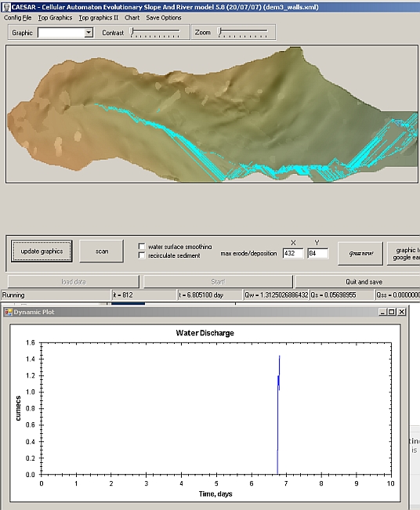Click the Zoom slider handle
Viewport: 420px width, 510px height.
click(x=220, y=32)
